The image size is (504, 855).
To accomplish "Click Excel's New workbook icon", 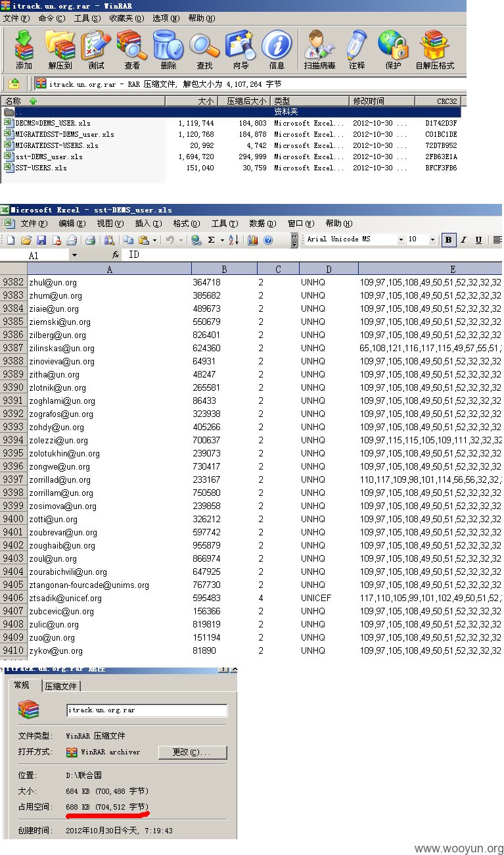I will click(11, 240).
